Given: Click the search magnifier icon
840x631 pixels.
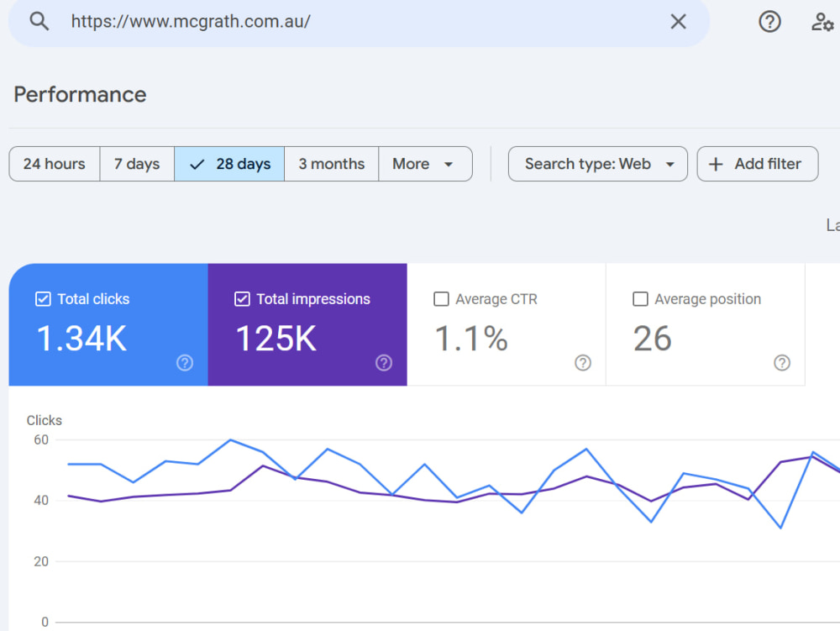Looking at the screenshot, I should [39, 22].
